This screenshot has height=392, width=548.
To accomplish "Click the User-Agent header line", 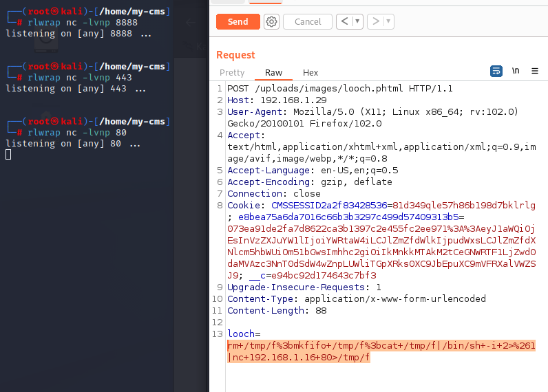I will (372, 118).
